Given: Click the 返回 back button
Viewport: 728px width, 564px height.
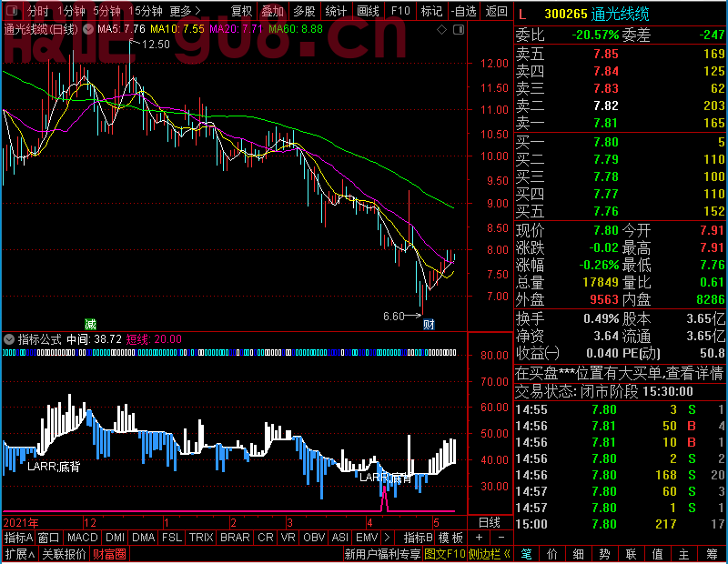Looking at the screenshot, I should 496,11.
